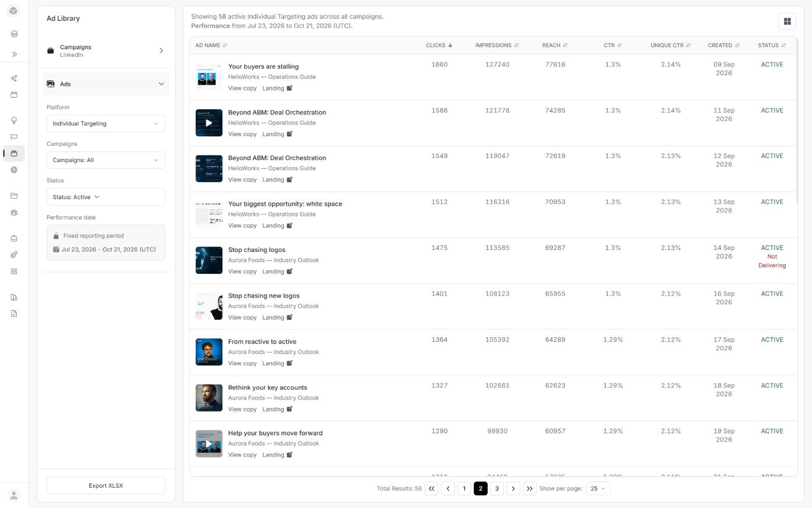Sort by Created column header
812x508 pixels.
(x=724, y=45)
